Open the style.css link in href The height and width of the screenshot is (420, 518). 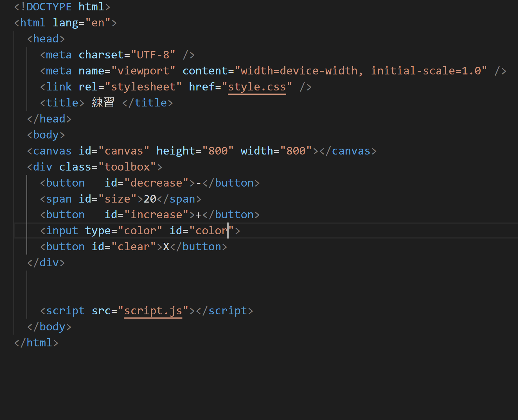click(x=256, y=87)
